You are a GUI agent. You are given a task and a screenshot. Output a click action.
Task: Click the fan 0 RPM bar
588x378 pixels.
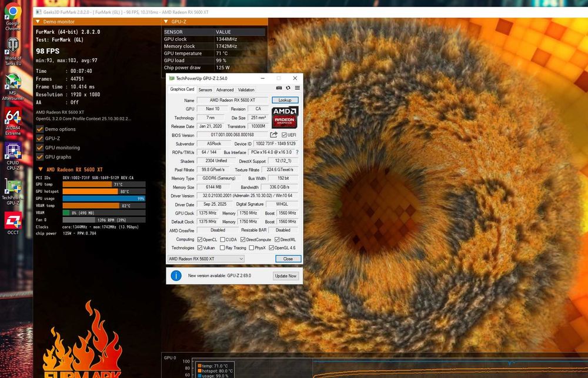tap(104, 220)
